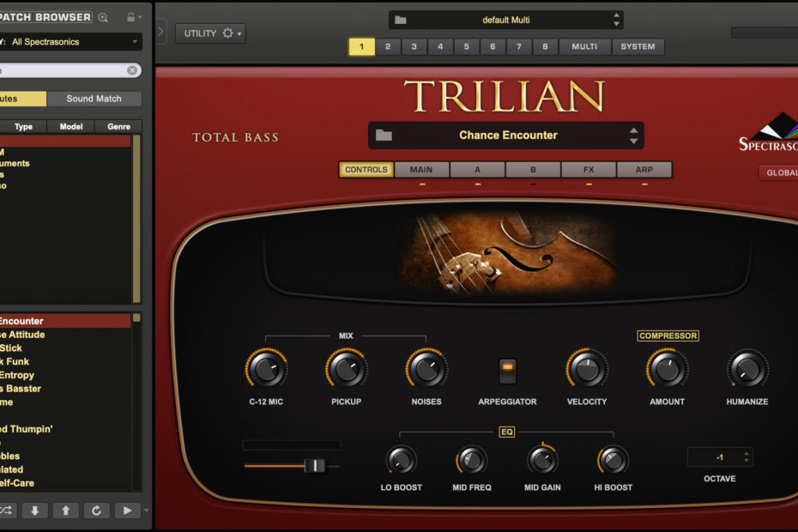Click the horizontal level slider handle
The height and width of the screenshot is (532, 798).
click(315, 465)
